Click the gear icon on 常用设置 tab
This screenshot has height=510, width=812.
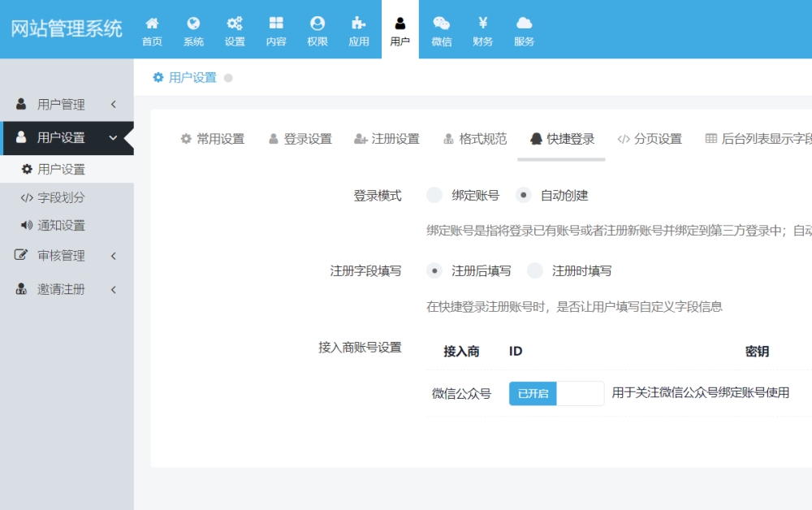[x=186, y=139]
